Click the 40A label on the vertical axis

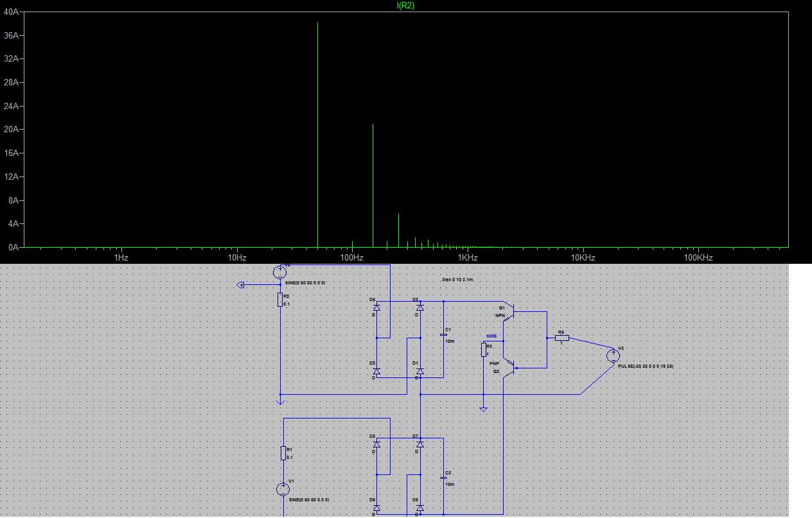coord(10,12)
